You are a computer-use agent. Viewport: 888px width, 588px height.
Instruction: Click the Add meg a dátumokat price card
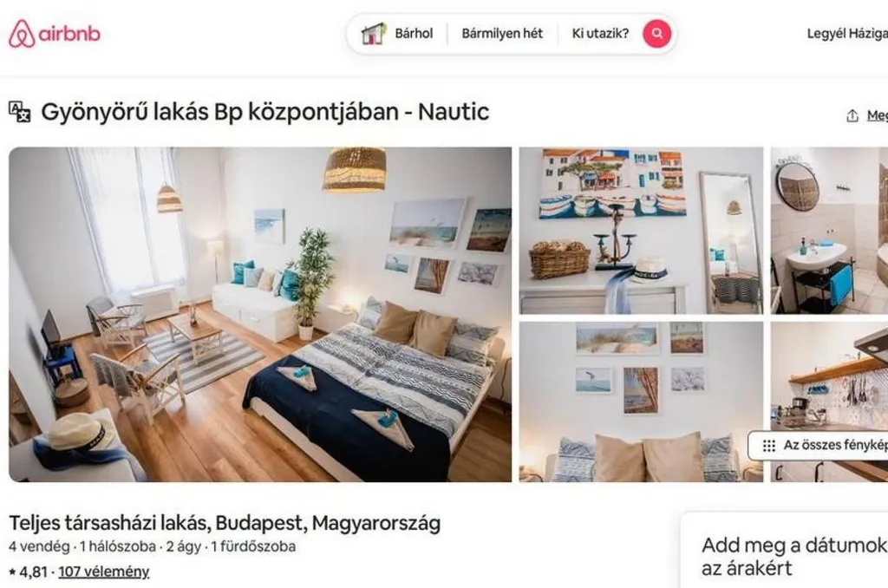(x=784, y=551)
